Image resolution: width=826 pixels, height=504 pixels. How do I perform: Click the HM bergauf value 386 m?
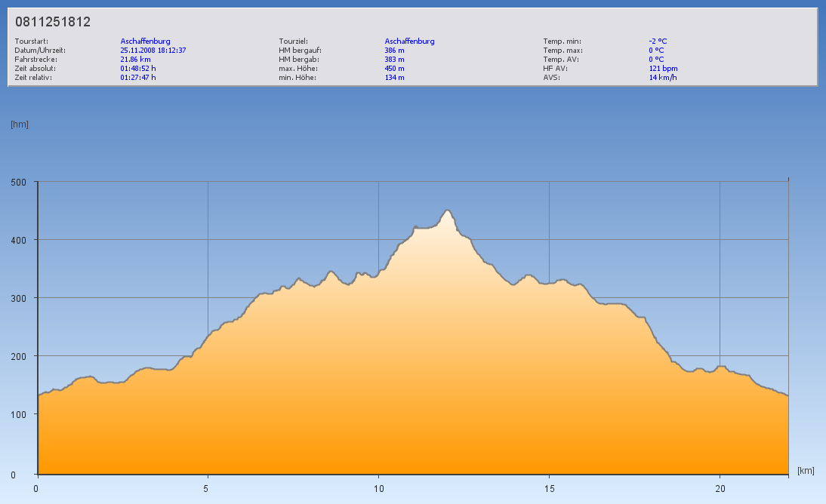395,51
